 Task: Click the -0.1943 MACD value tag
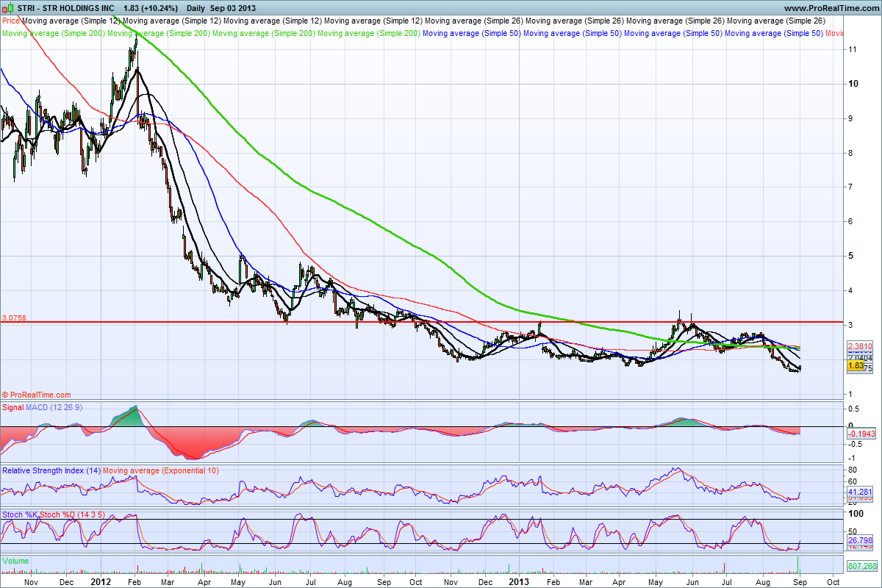861,435
